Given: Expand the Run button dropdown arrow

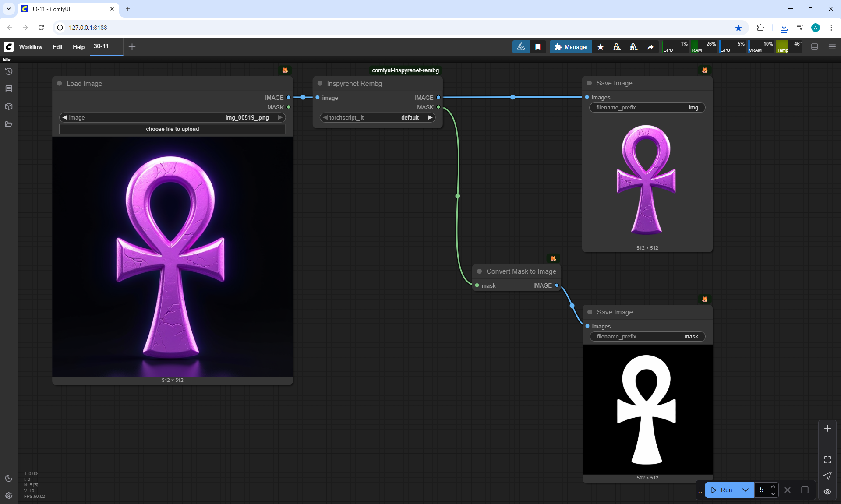Looking at the screenshot, I should [x=746, y=490].
